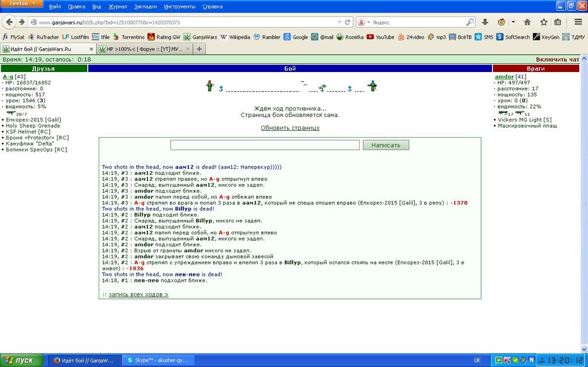
Task: Open the GanjaWars bookmark
Action: coord(200,37)
